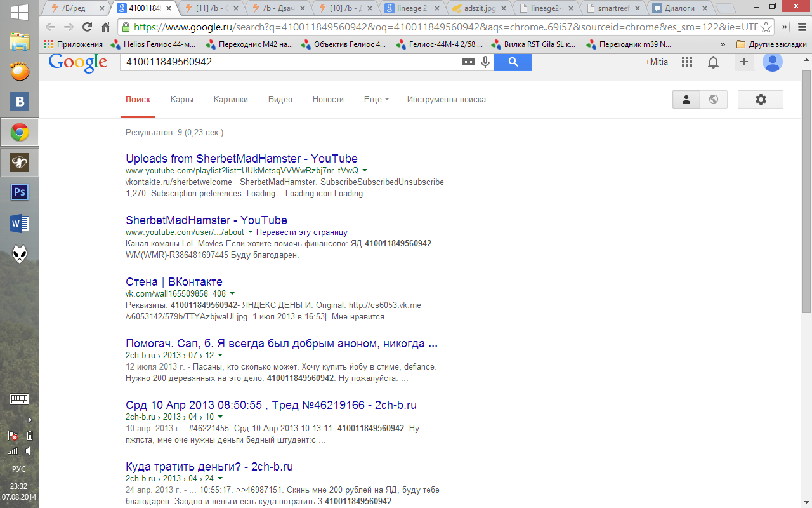Image resolution: width=812 pixels, height=508 pixels.
Task: Open dropdown arrow beside 2ch-b.ru › 2013 › 07 › 12
Action: (220, 356)
